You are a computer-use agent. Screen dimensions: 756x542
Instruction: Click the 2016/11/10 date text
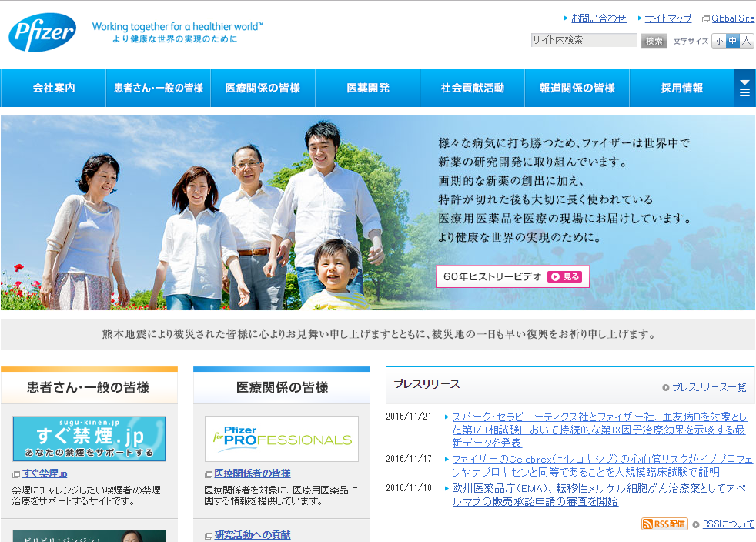pos(409,488)
